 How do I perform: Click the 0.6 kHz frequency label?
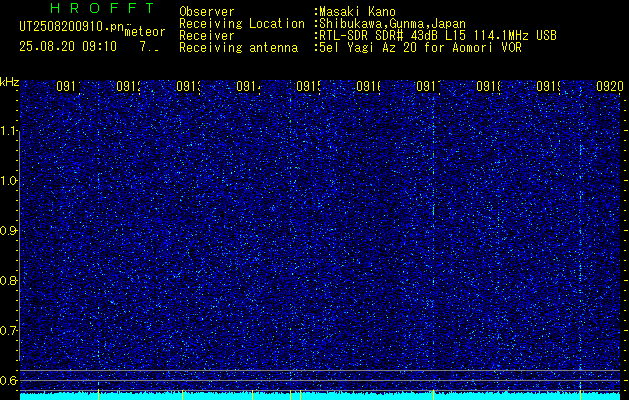pyautogui.click(x=9, y=380)
